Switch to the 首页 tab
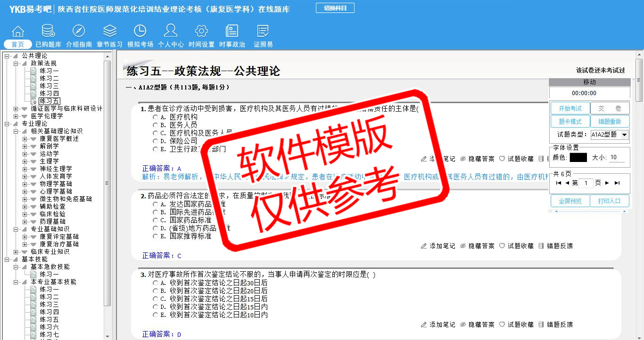 tap(18, 44)
